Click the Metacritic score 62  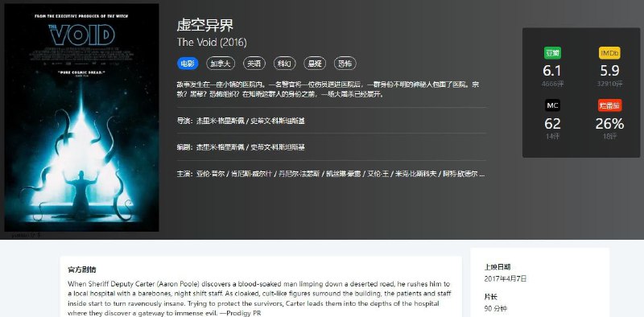click(x=552, y=124)
